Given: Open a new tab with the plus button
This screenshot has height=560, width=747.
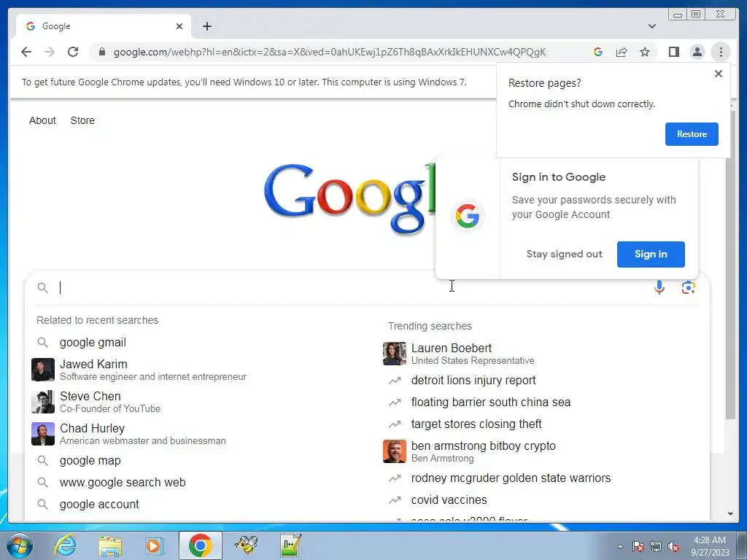Looking at the screenshot, I should [x=206, y=26].
